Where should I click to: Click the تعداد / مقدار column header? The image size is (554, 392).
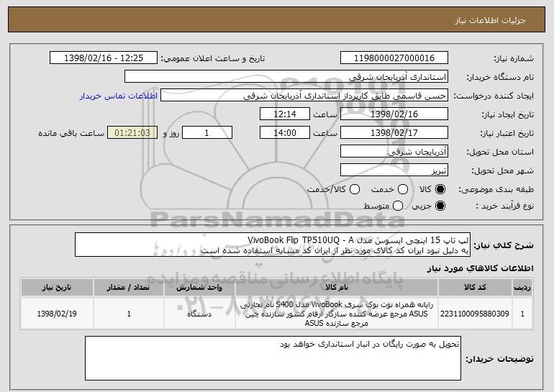point(129,288)
